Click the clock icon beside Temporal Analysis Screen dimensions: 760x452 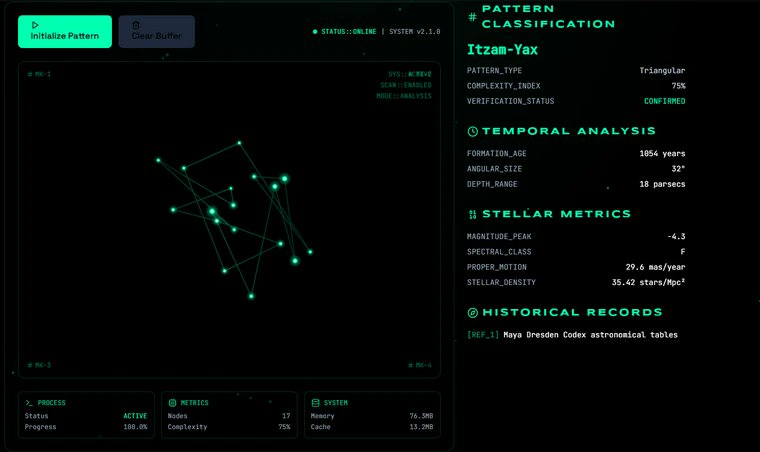pos(473,131)
